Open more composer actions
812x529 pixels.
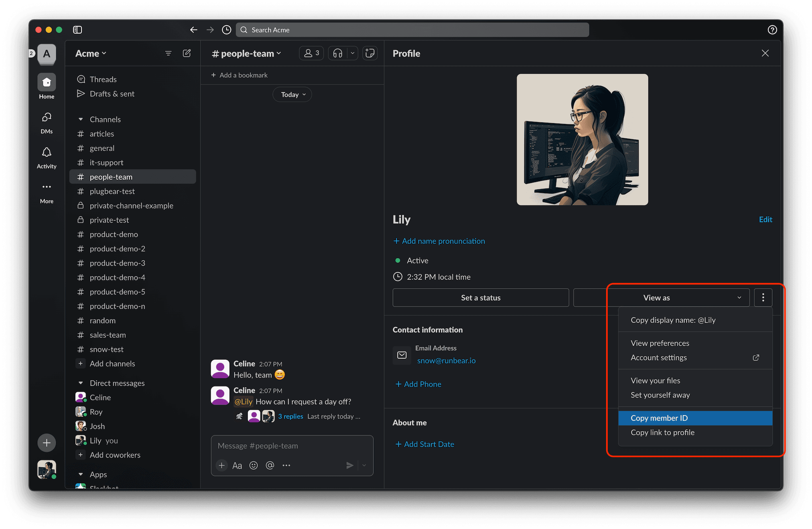click(286, 465)
